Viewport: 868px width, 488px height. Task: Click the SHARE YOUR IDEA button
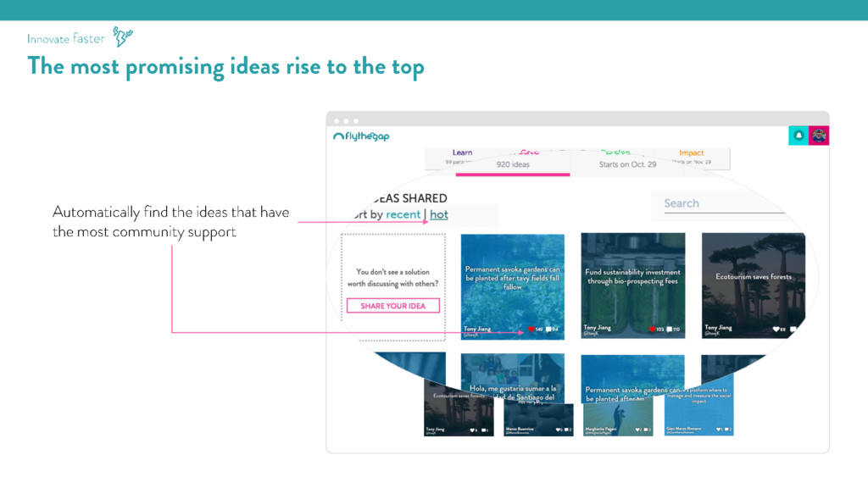tap(393, 306)
